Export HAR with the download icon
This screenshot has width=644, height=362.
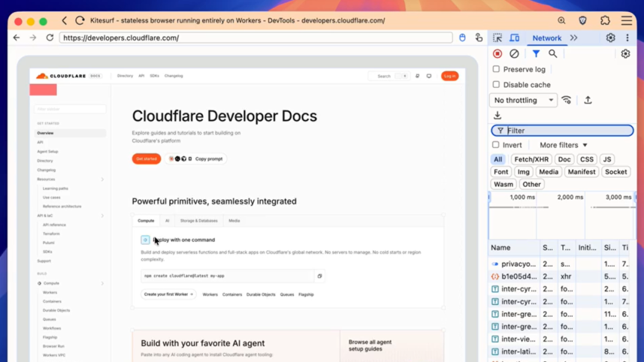pos(497,116)
